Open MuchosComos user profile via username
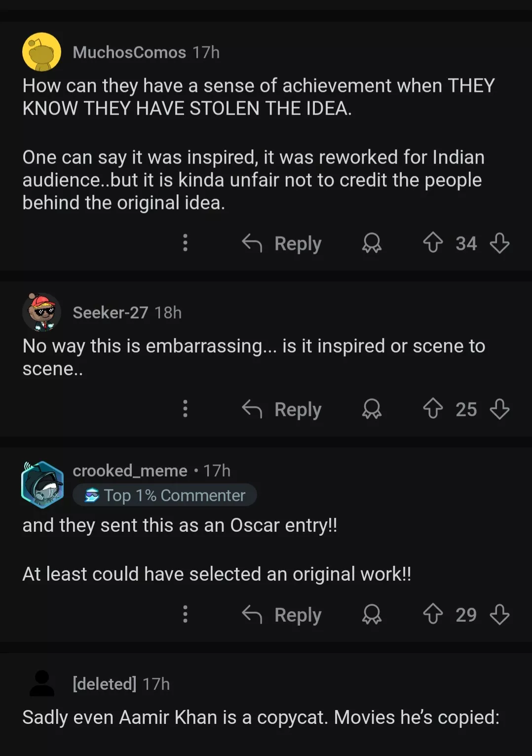The image size is (532, 756). (129, 52)
